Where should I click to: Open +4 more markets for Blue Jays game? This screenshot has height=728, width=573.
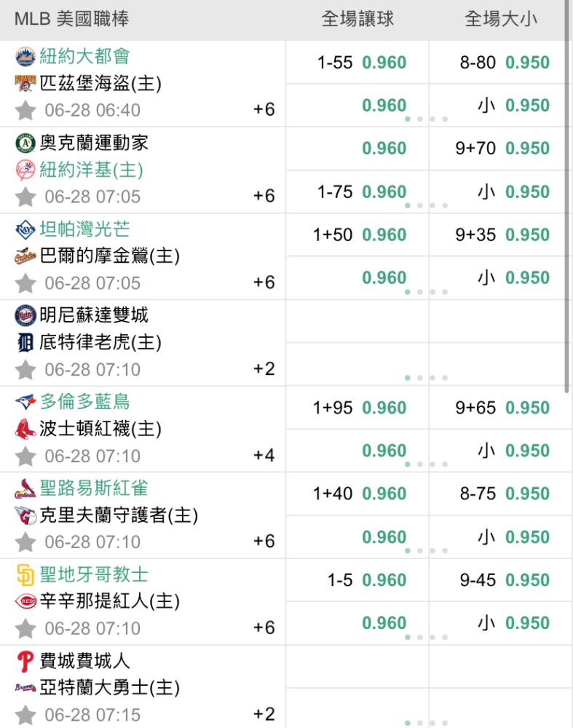[264, 456]
